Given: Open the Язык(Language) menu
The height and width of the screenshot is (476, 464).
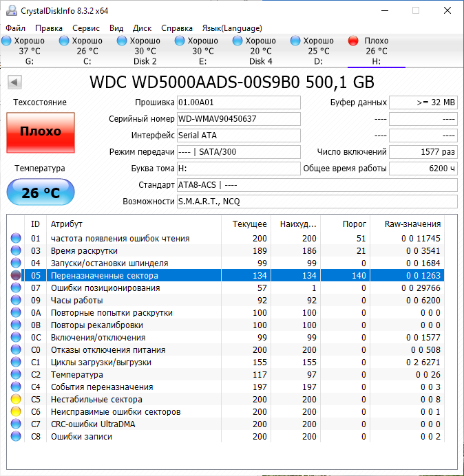Looking at the screenshot, I should coord(232,28).
